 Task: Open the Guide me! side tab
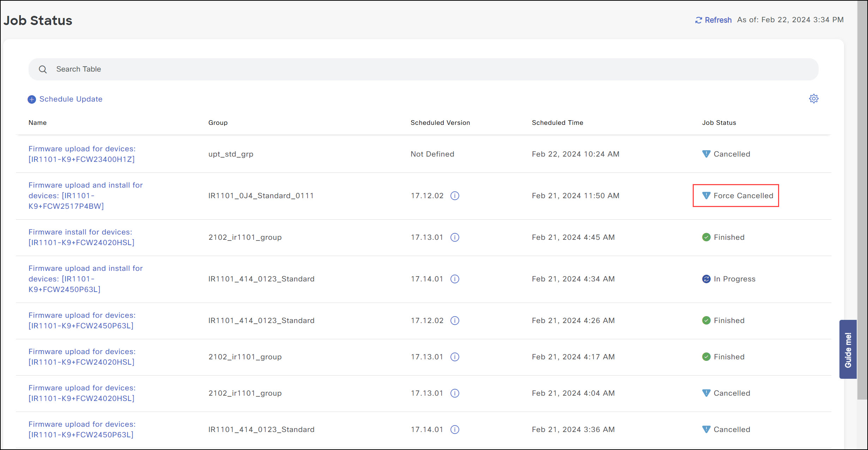click(848, 349)
